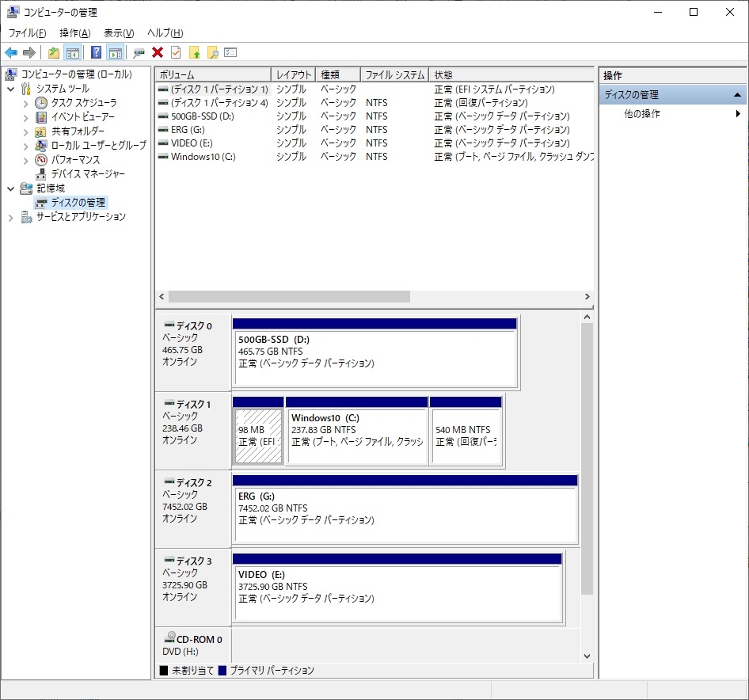The width and height of the screenshot is (749, 700).
Task: Sort by the ボリューム column header
Action: 214,74
